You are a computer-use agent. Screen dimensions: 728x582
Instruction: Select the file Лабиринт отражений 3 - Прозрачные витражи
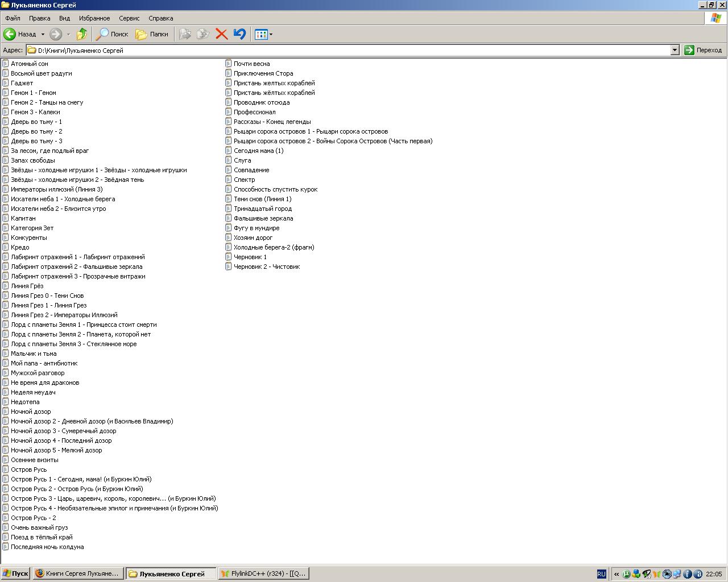tap(78, 276)
